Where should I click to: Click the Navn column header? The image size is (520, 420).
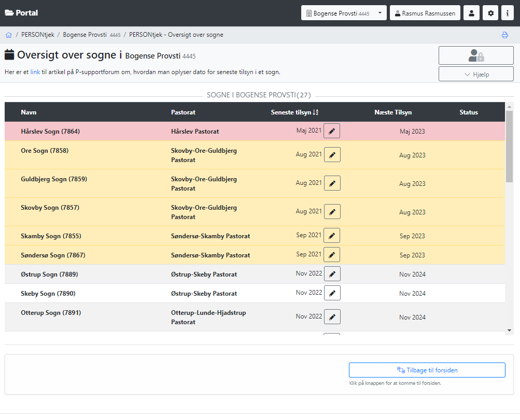(29, 112)
